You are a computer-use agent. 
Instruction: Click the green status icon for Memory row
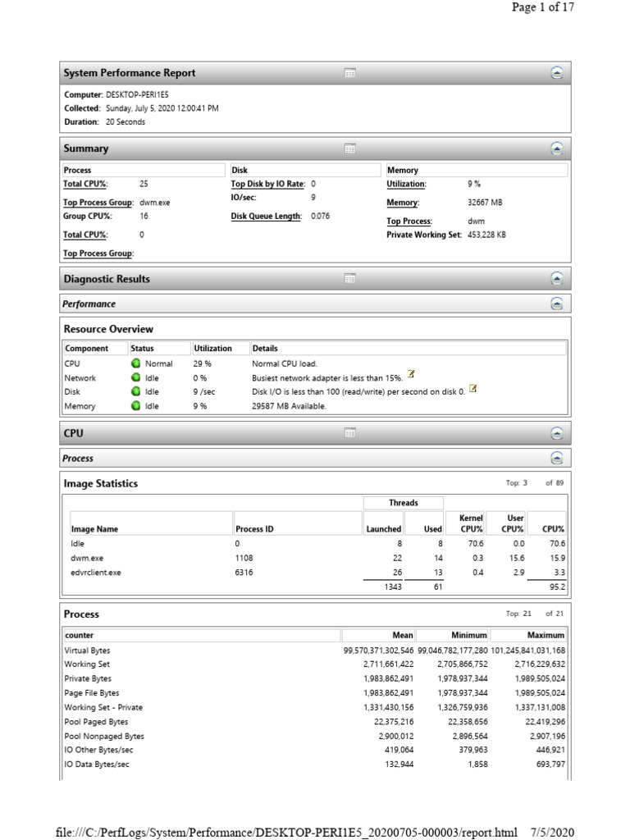coord(135,406)
